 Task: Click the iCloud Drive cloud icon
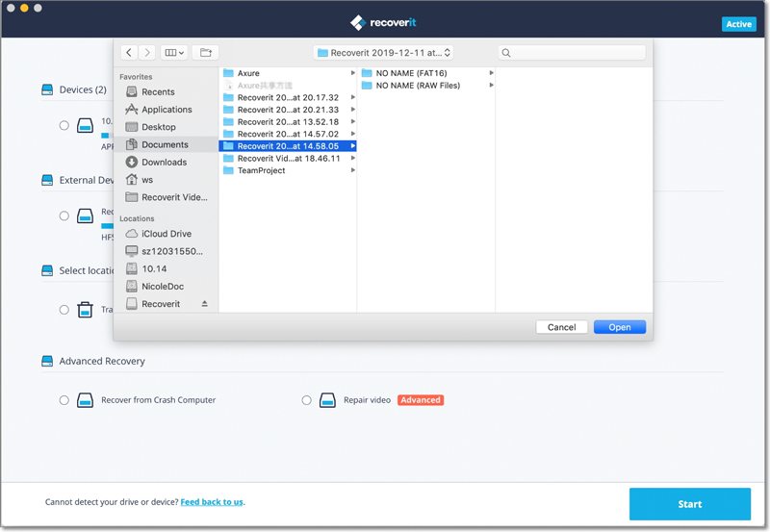click(131, 234)
